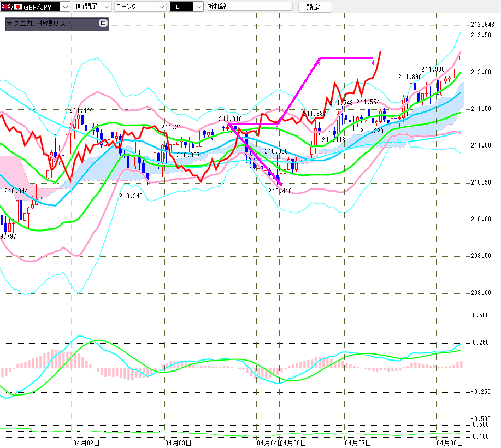The height and width of the screenshot is (448, 501).
Task: Click the 211.890 price label
Action: [x=410, y=78]
